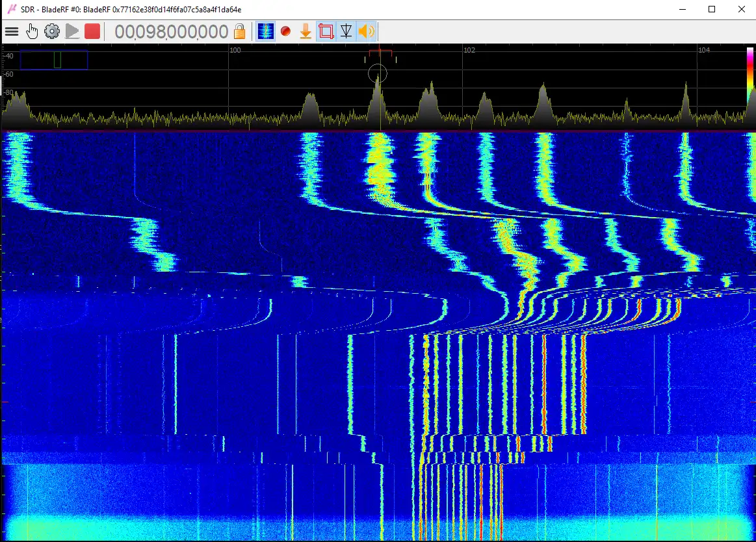Click the gray play button
The height and width of the screenshot is (542, 756).
[x=72, y=32]
